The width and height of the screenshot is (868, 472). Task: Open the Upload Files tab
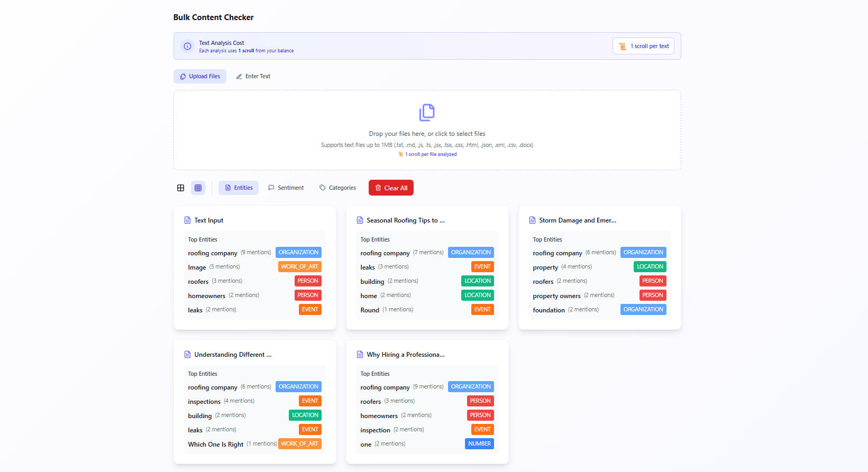point(200,77)
